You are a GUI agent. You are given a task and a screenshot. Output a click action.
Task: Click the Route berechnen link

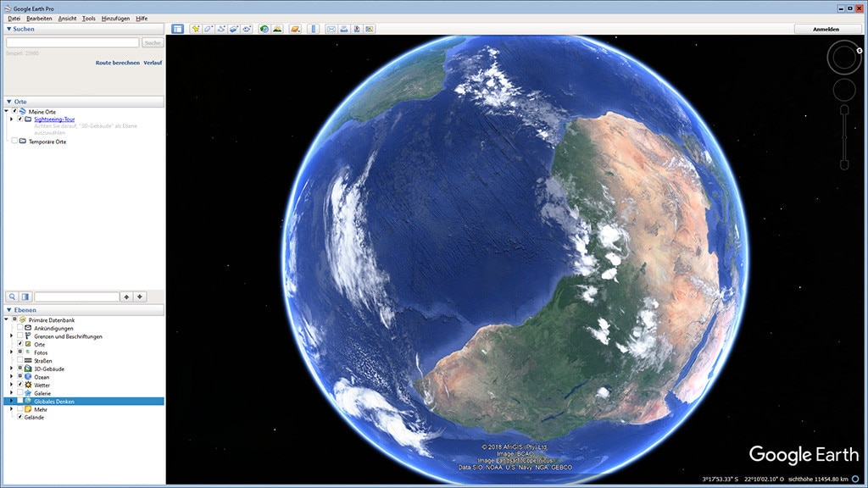(x=117, y=63)
